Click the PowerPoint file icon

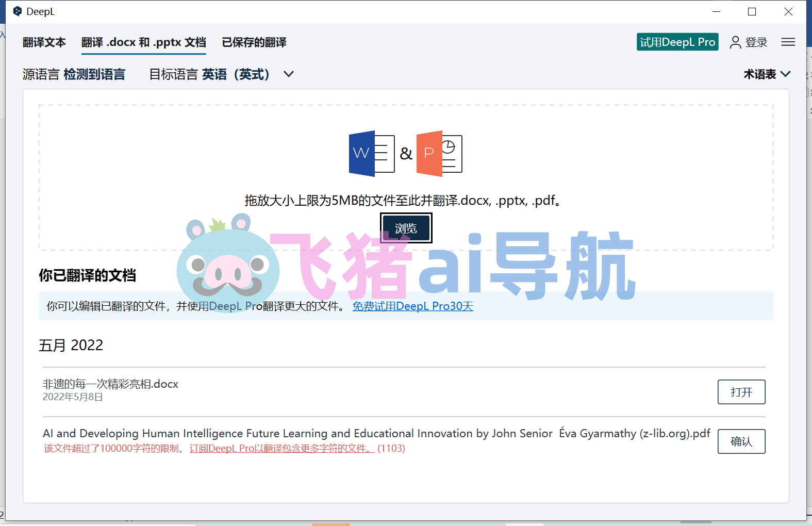point(439,154)
